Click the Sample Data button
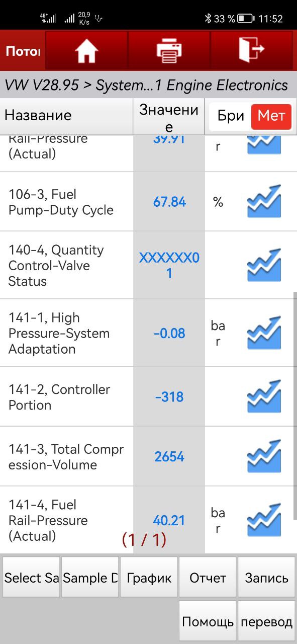Viewport: 297px width, 644px height. (90, 578)
